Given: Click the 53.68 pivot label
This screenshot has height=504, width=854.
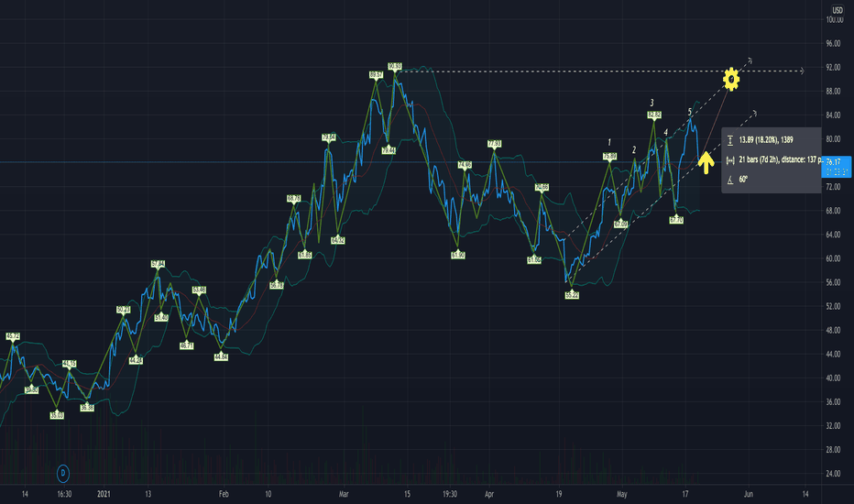Looking at the screenshot, I should tap(199, 290).
